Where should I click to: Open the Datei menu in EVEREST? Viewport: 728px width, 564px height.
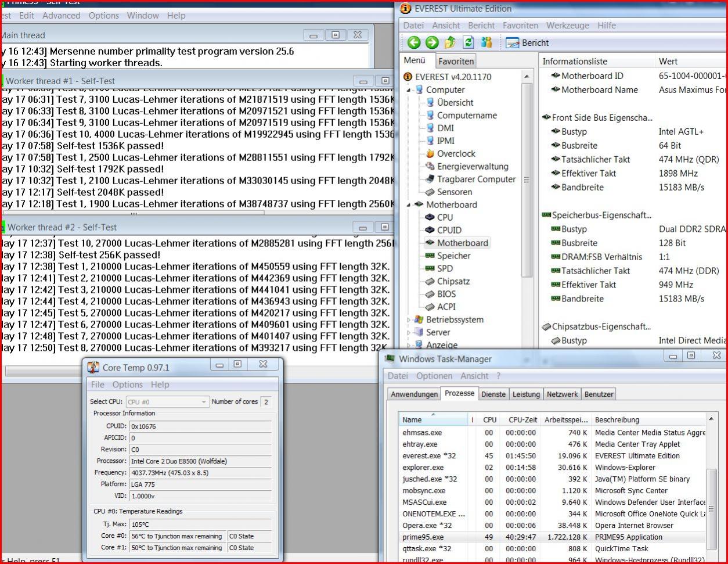[413, 26]
